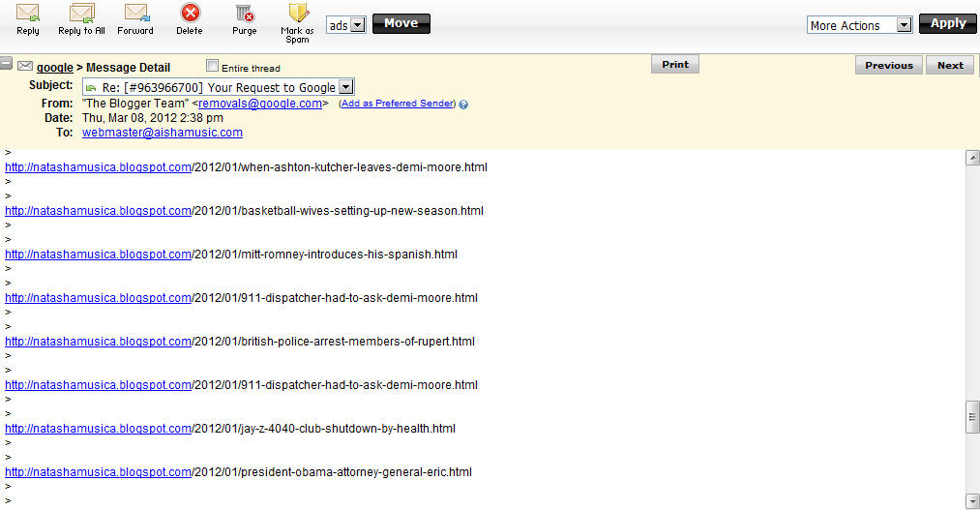This screenshot has height=510, width=980.
Task: Toggle the Entire thread checkbox
Action: point(213,66)
